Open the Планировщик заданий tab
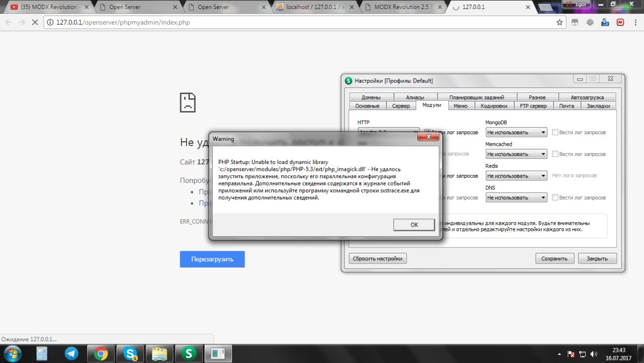644x363 pixels. (x=476, y=97)
